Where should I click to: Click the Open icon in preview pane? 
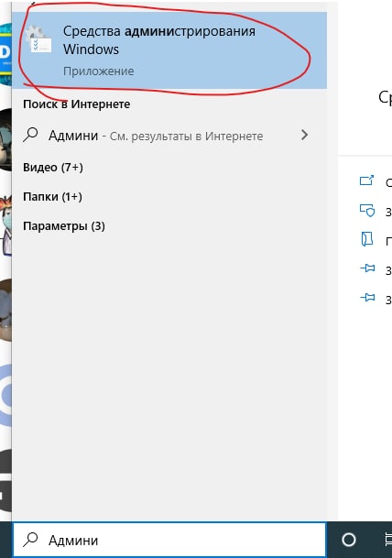[x=366, y=181]
